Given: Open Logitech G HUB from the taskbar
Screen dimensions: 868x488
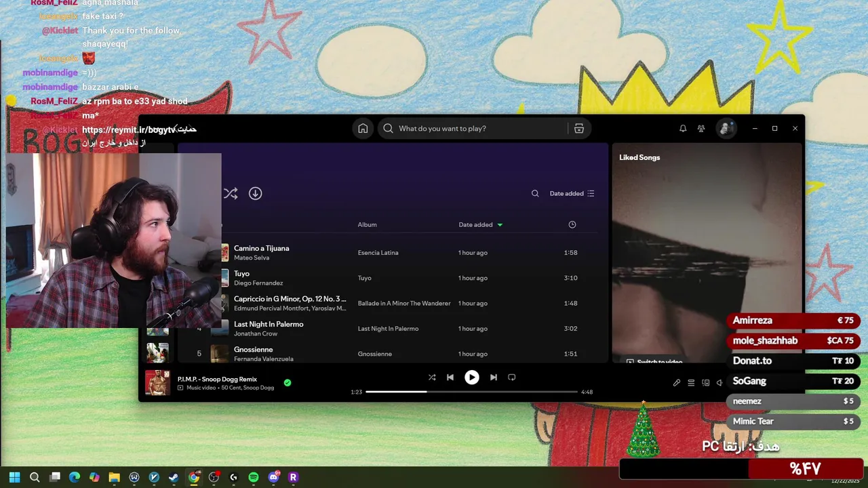Looking at the screenshot, I should pos(234,477).
